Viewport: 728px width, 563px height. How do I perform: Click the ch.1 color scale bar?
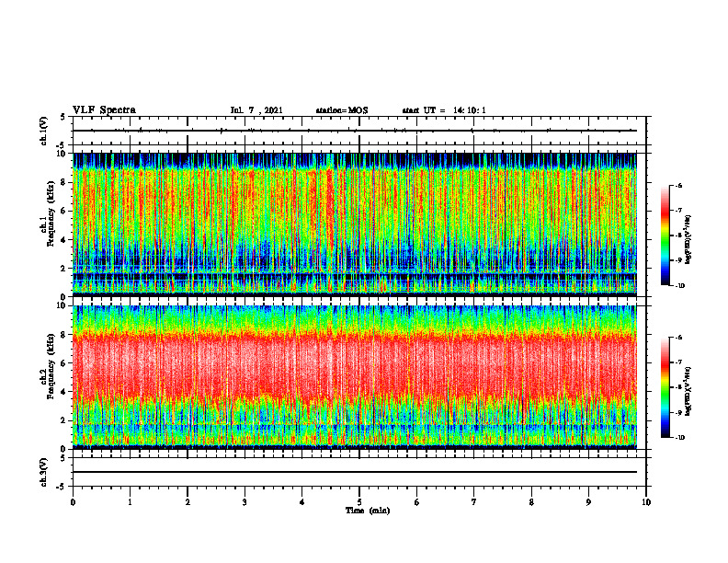click(x=665, y=236)
